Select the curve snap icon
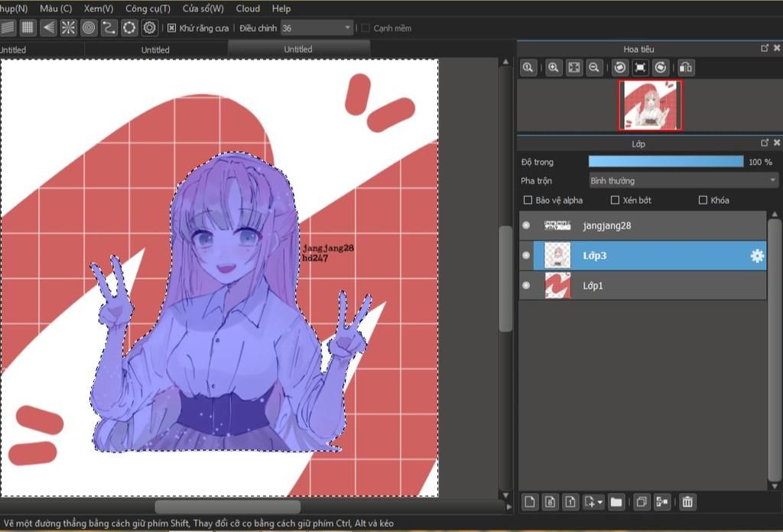783x532 pixels. [x=109, y=28]
